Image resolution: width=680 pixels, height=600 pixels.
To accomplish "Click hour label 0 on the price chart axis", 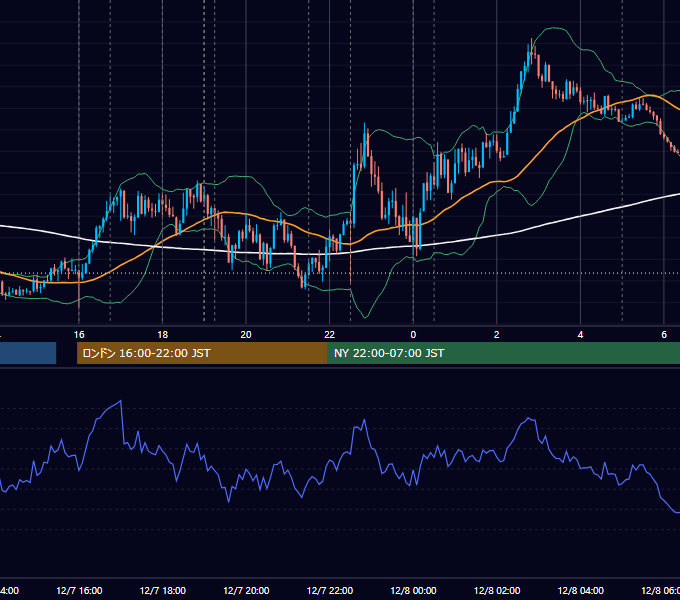I will tap(413, 335).
